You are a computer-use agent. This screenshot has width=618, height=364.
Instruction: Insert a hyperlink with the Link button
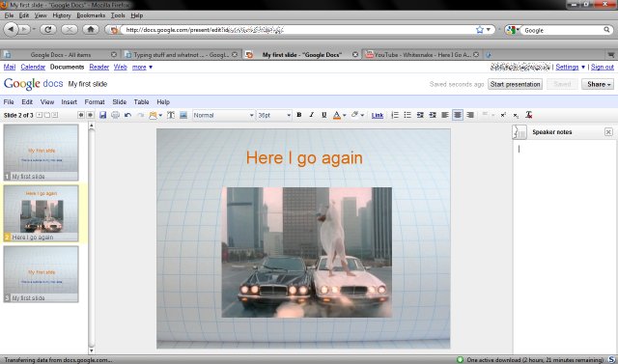click(x=378, y=116)
